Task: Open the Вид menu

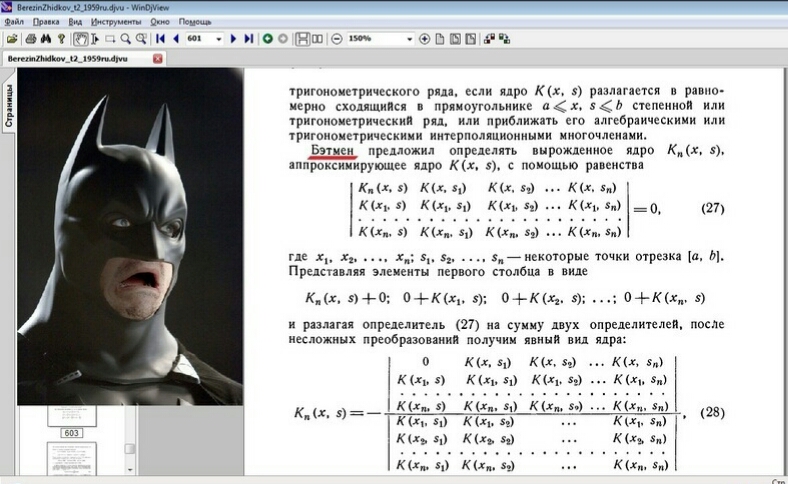Action: (x=75, y=22)
